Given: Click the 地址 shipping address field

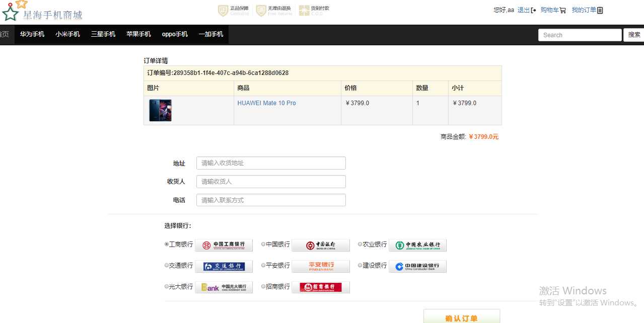Looking at the screenshot, I should [271, 163].
